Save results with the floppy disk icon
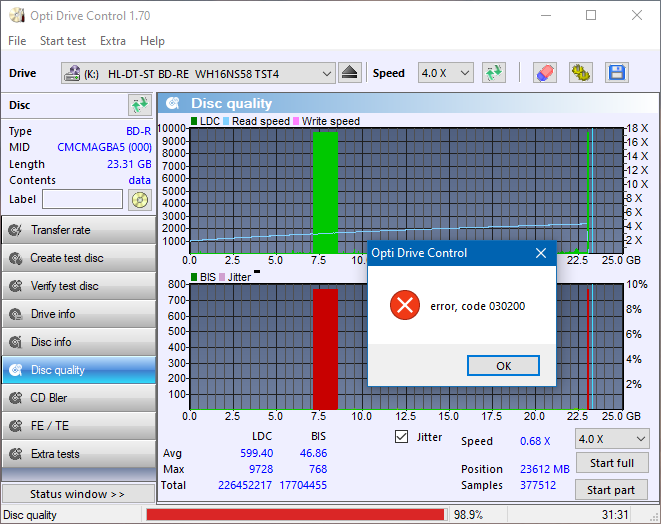This screenshot has height=524, width=661. pos(617,73)
